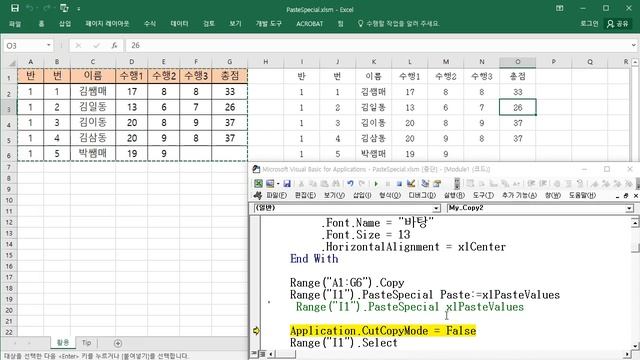640x360 pixels.
Task: Click the touch/mouse mode icon in the quick access toolbar
Action: [64, 8]
